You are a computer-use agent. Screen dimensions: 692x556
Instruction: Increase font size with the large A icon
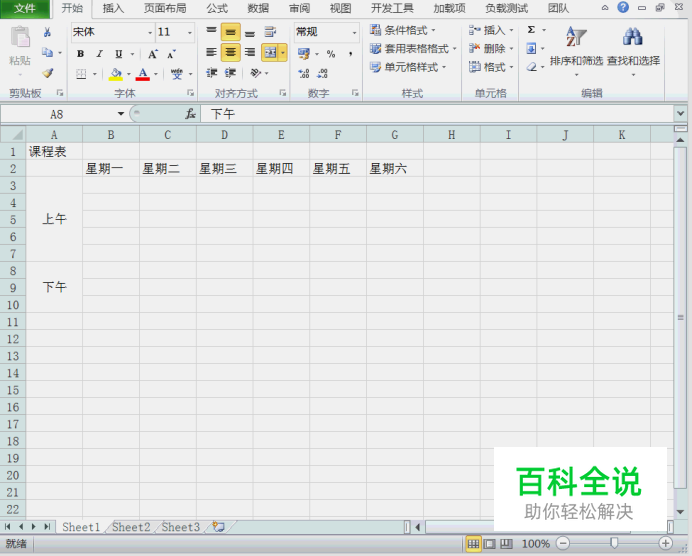[x=153, y=54]
